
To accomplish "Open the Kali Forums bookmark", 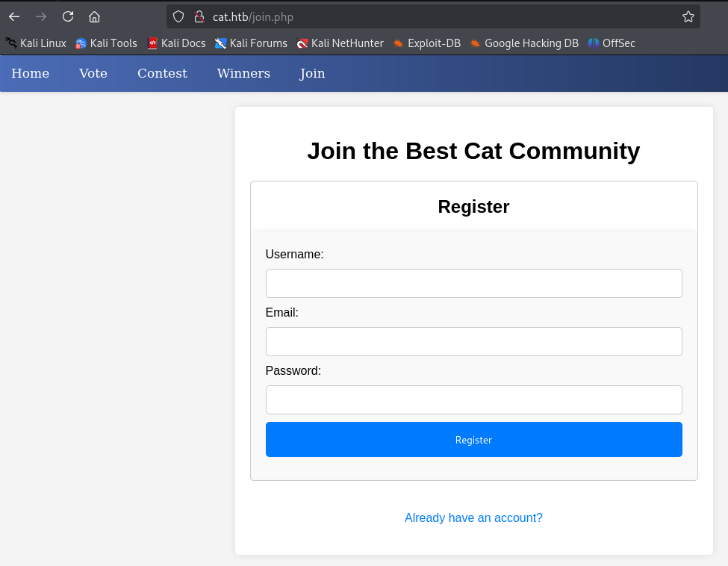I will (251, 43).
